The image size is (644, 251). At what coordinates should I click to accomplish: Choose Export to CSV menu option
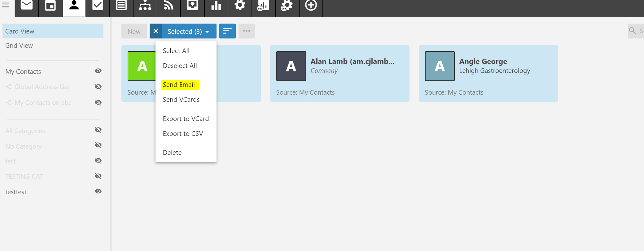[x=183, y=134]
